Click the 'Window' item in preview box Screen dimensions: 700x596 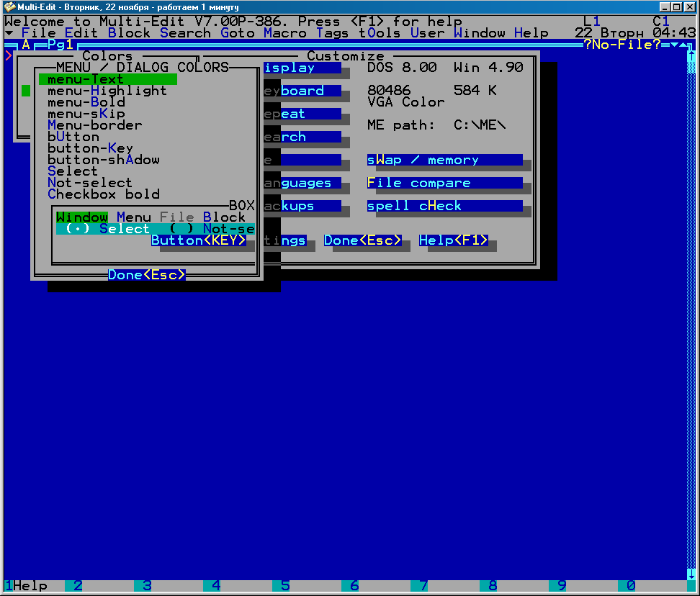coord(82,217)
